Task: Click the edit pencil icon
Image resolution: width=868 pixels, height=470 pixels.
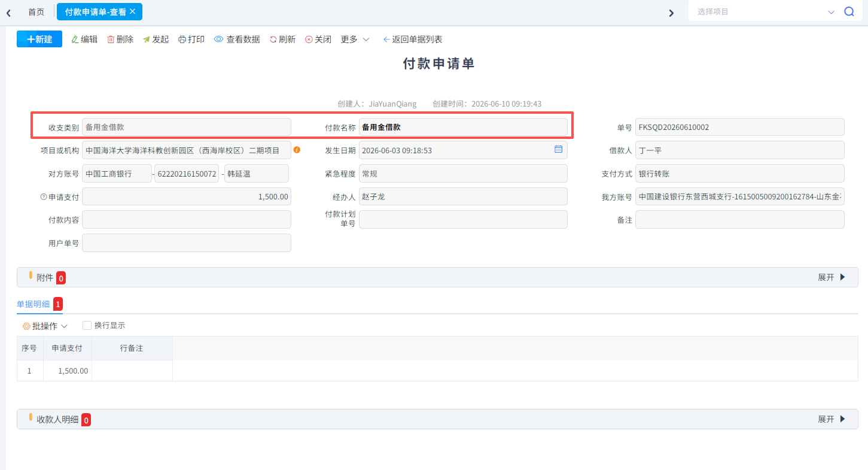Action: (x=75, y=40)
